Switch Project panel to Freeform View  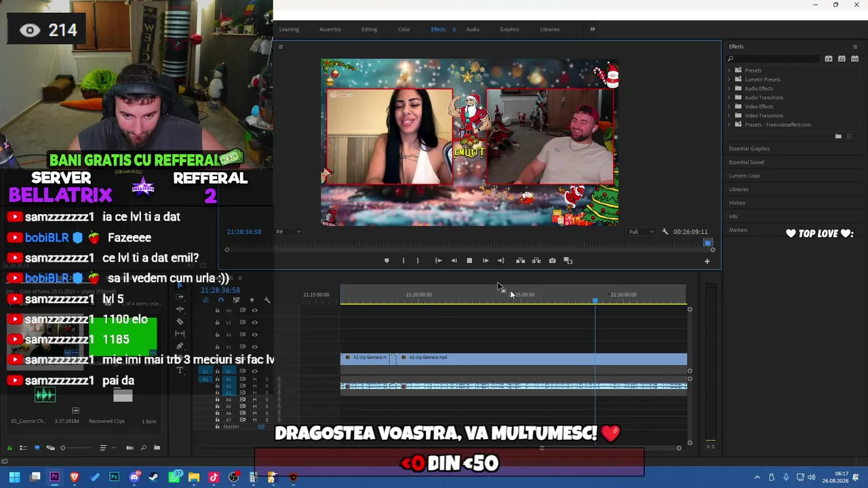point(50,447)
